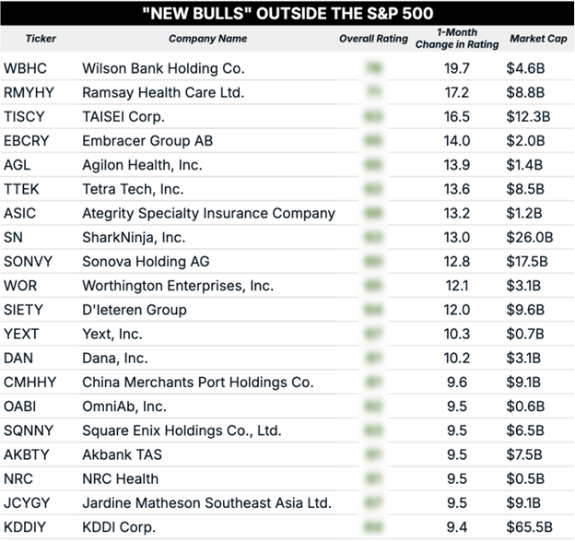The height and width of the screenshot is (542, 575).
Task: Open Ramsay Health Care Ltd. row
Action: [x=288, y=92]
